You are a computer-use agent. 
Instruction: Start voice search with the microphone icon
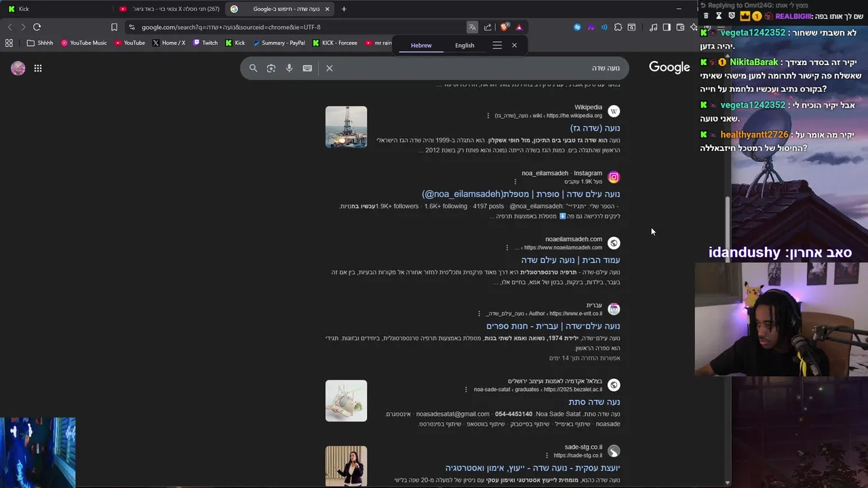click(x=289, y=68)
